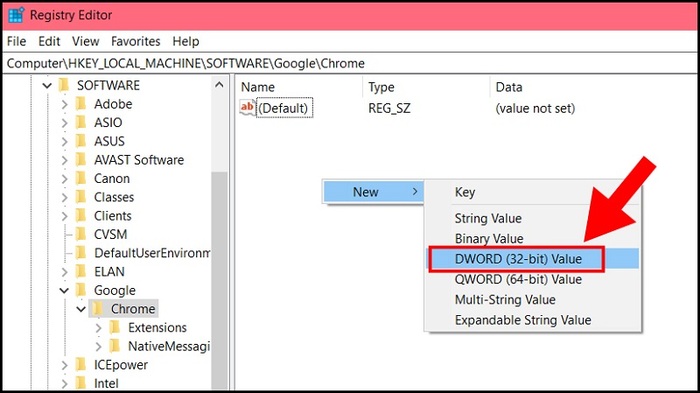The width and height of the screenshot is (700, 393).
Task: Select the Chrome key label
Action: [x=133, y=309]
